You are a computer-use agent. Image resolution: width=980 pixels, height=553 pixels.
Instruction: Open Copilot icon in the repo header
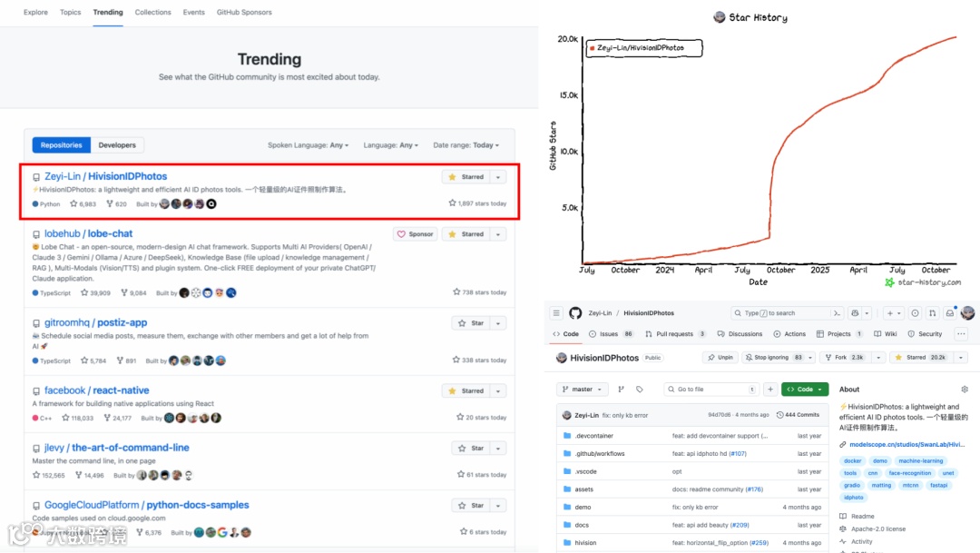[x=855, y=312]
